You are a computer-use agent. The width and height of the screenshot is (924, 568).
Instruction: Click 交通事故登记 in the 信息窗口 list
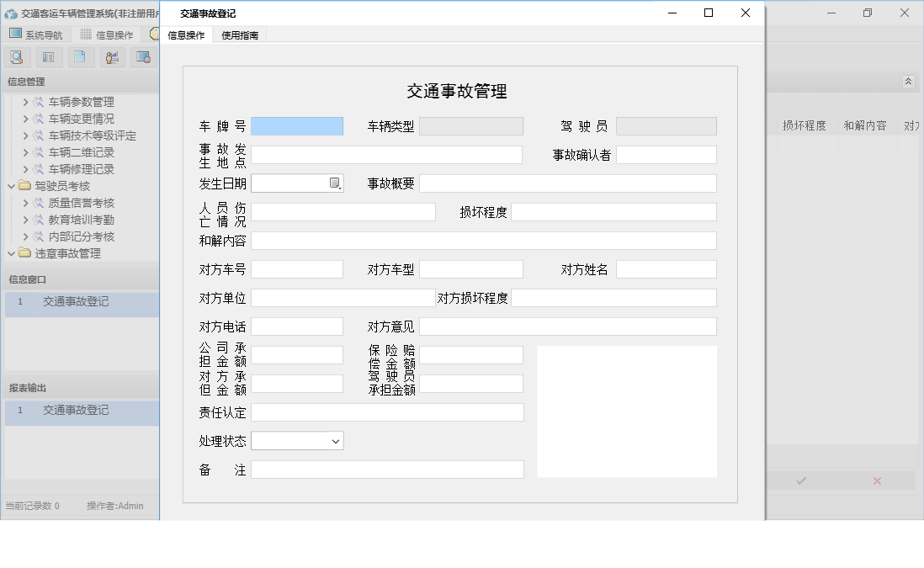coord(76,302)
